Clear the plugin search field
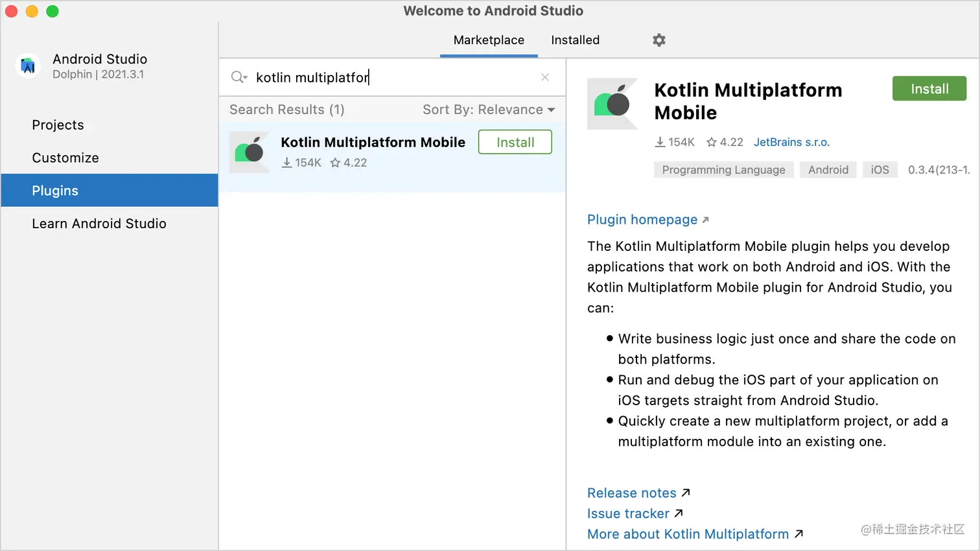This screenshot has height=551, width=980. point(545,77)
